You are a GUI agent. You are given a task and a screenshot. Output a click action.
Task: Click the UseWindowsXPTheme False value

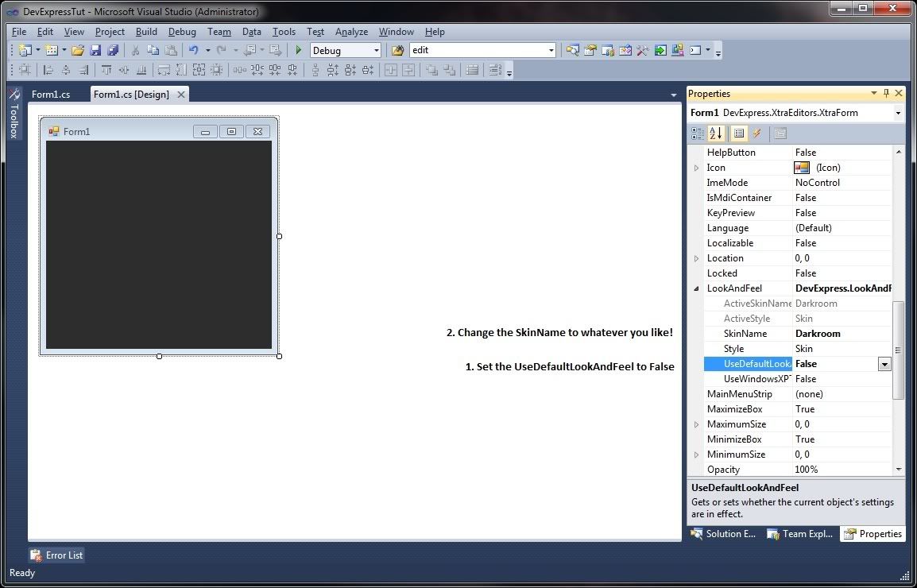pos(806,379)
